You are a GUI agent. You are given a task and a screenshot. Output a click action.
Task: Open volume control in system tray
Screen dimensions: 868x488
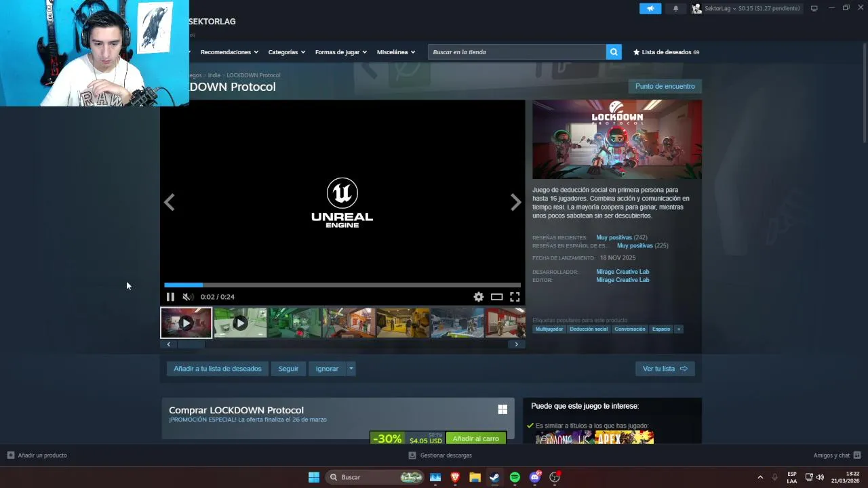pos(821,477)
